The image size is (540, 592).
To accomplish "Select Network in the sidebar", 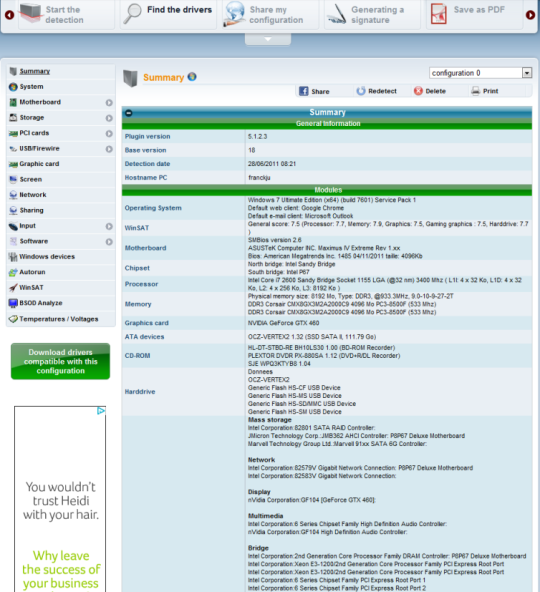I will point(33,195).
